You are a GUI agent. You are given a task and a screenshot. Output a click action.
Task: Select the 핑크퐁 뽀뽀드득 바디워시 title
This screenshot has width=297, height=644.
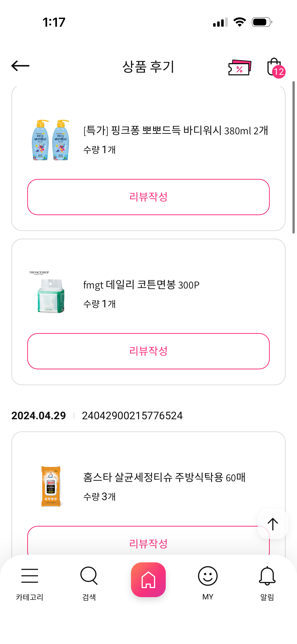tap(176, 131)
